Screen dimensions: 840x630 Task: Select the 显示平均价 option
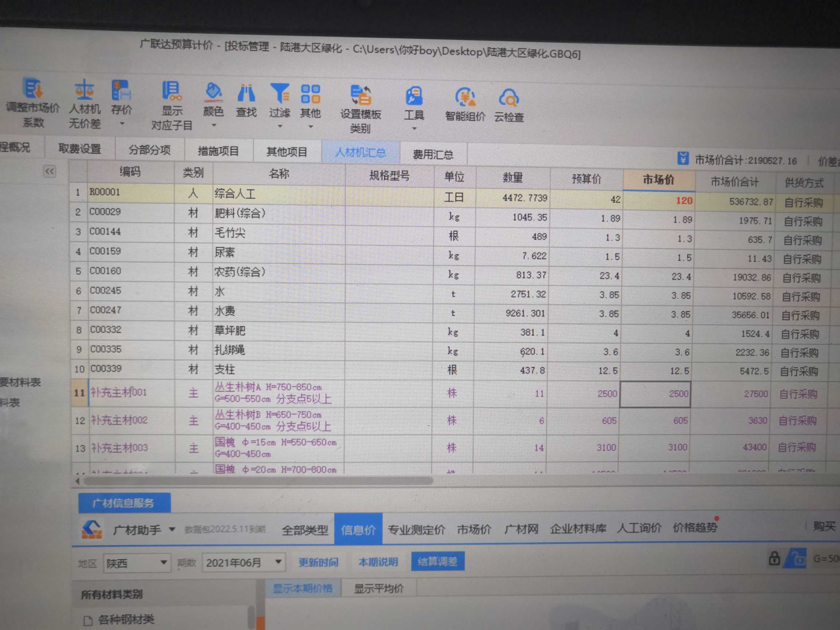(378, 588)
